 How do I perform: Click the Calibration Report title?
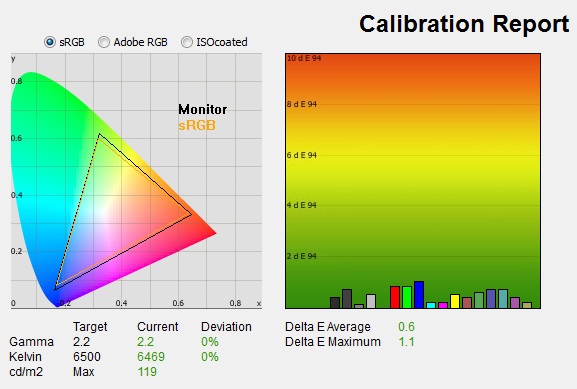tap(464, 24)
